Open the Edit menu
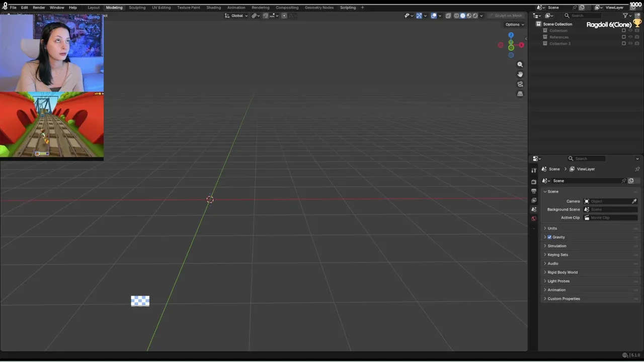This screenshot has width=644, height=362. tap(24, 8)
